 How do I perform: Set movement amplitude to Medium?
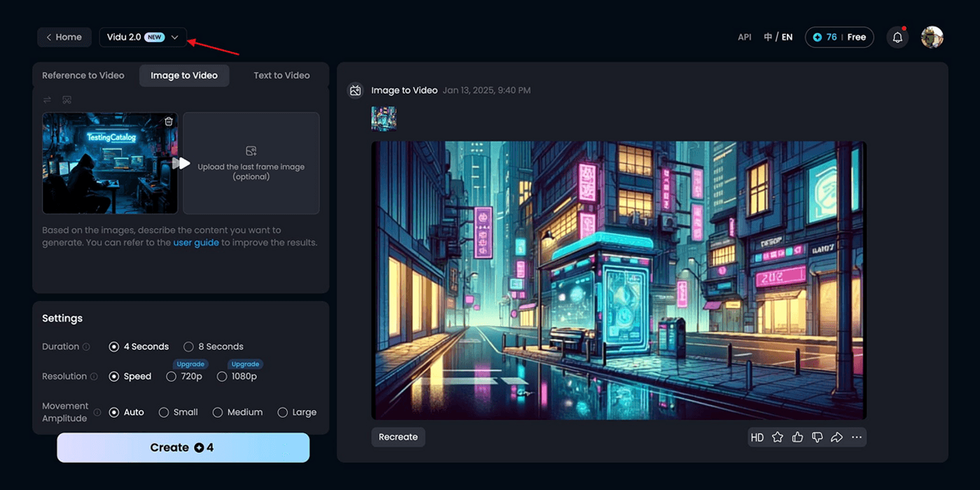tap(218, 412)
